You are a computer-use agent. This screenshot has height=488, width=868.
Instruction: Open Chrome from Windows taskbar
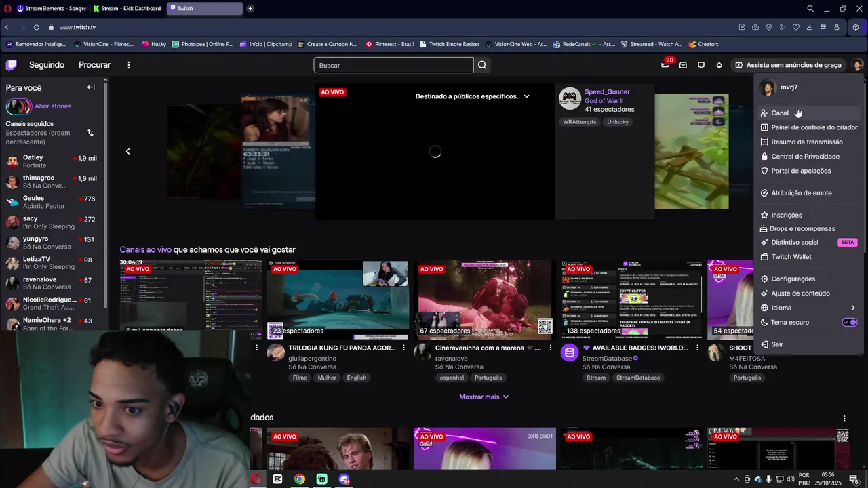click(x=299, y=479)
